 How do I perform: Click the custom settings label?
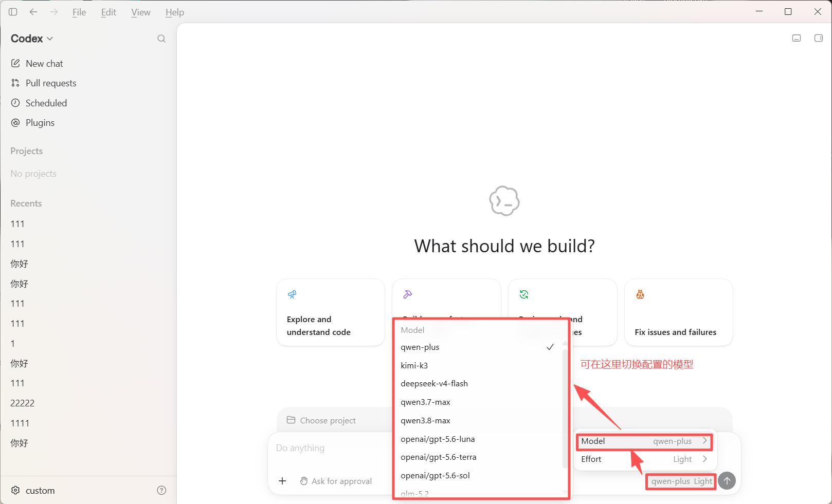(x=40, y=491)
